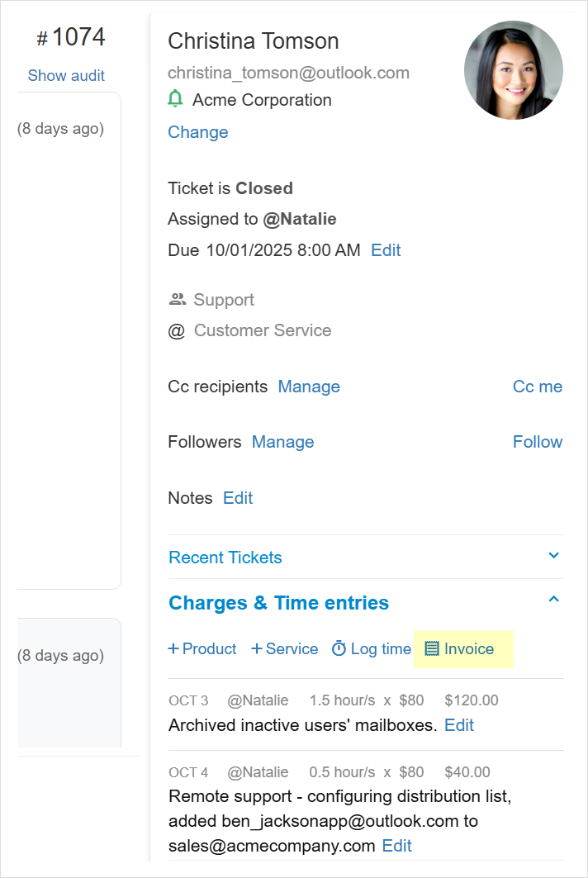This screenshot has height=878, width=588.
Task: Collapse the Charges & Time entries section
Action: pyautogui.click(x=553, y=598)
